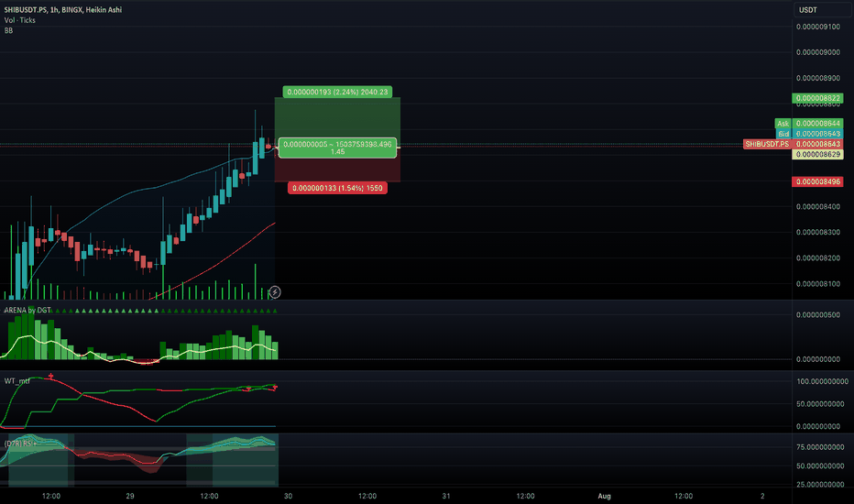Select the (D7R) RSI+ indicator label

(x=21, y=444)
